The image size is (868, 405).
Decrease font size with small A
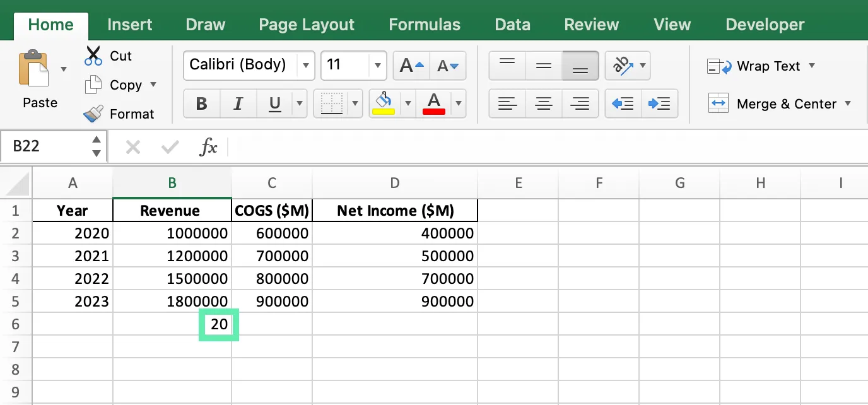point(448,66)
